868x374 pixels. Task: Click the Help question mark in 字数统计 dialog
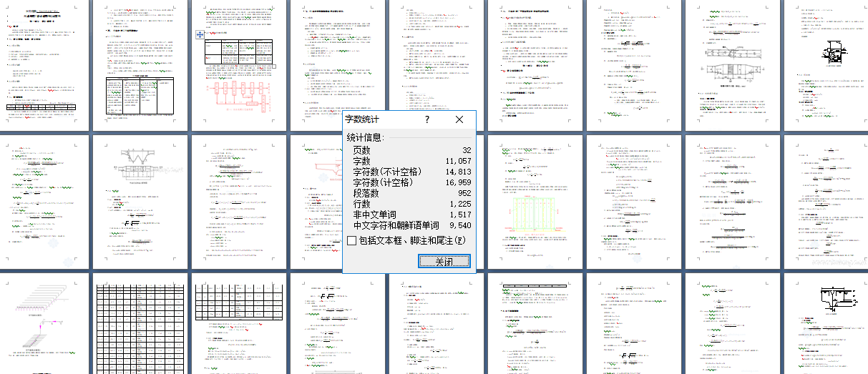(427, 120)
